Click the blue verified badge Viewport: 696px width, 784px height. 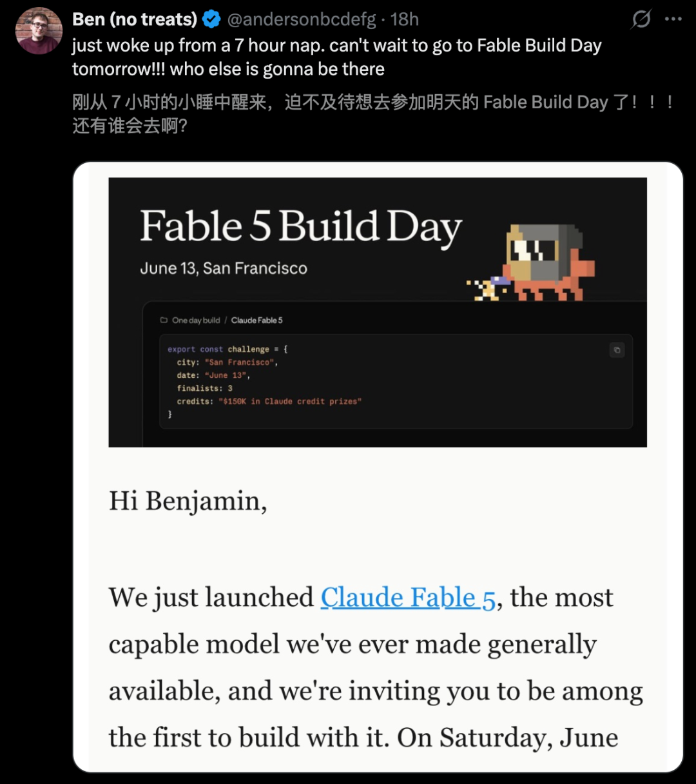pyautogui.click(x=211, y=20)
